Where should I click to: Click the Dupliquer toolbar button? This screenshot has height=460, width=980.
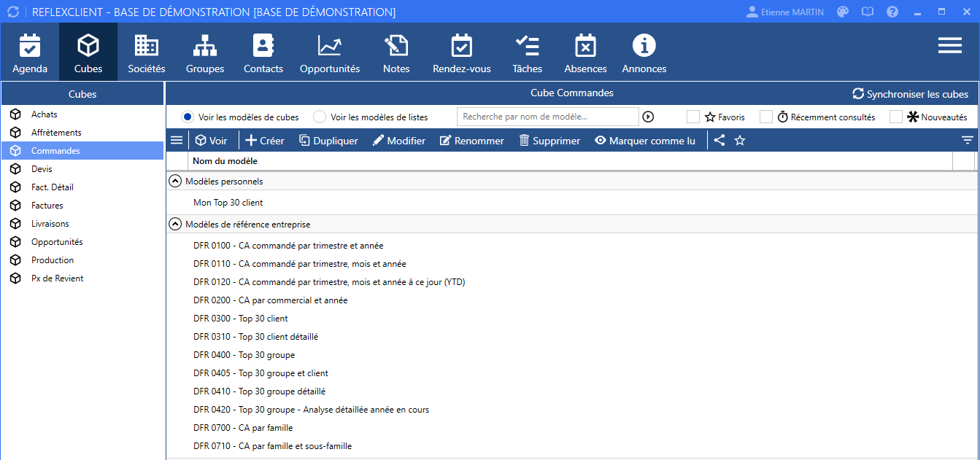[x=328, y=141]
